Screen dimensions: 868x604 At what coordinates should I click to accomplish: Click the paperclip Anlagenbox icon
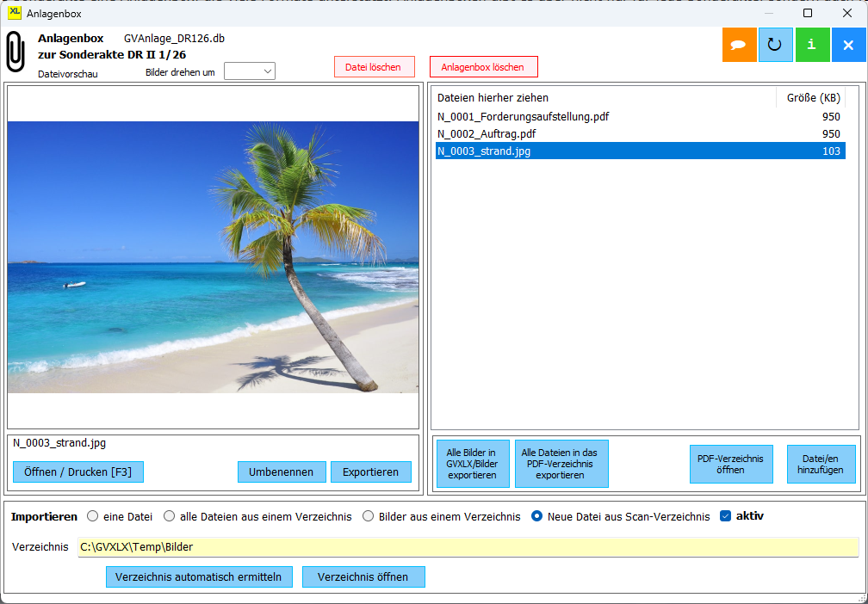(x=15, y=52)
